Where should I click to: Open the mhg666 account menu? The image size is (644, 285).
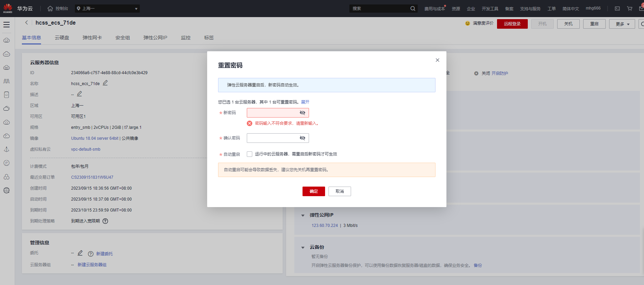pyautogui.click(x=593, y=8)
